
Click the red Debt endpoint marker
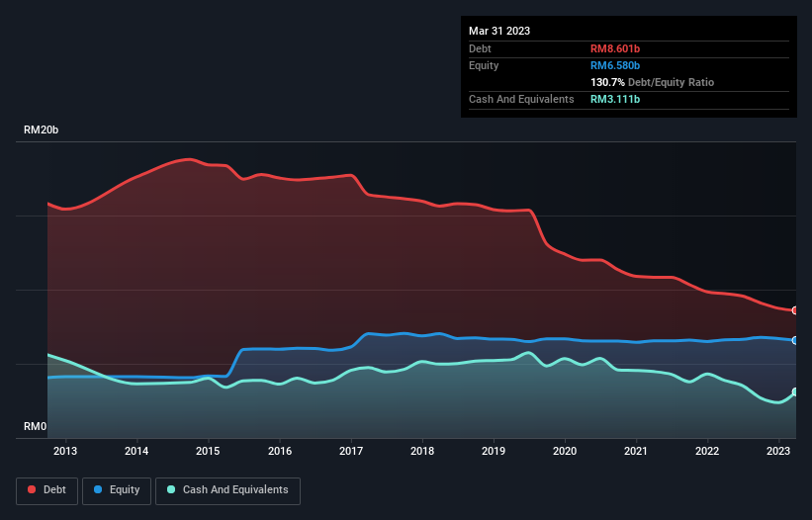[x=795, y=310]
